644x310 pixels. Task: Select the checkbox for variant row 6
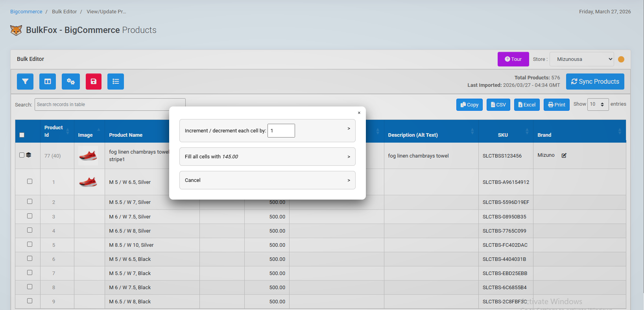30,258
